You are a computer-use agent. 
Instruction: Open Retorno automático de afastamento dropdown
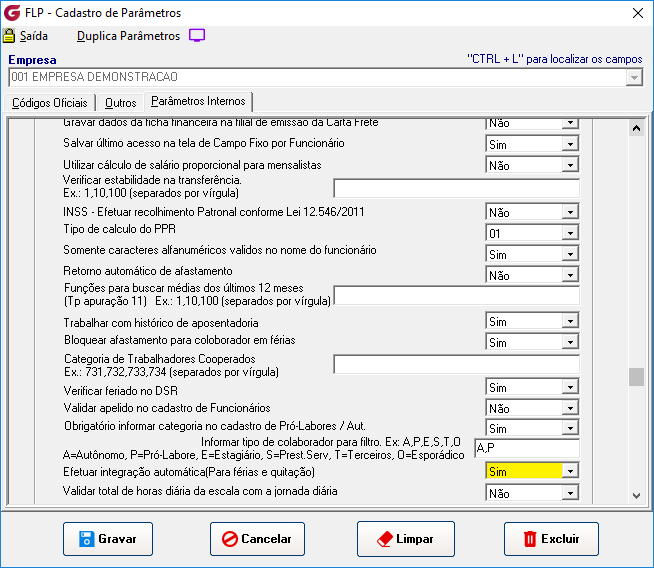coord(570,275)
